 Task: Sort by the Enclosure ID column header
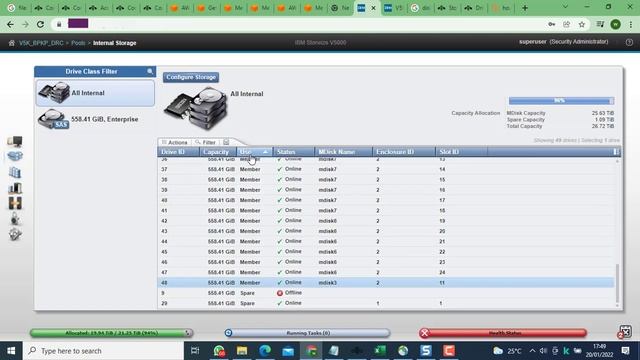[404, 152]
